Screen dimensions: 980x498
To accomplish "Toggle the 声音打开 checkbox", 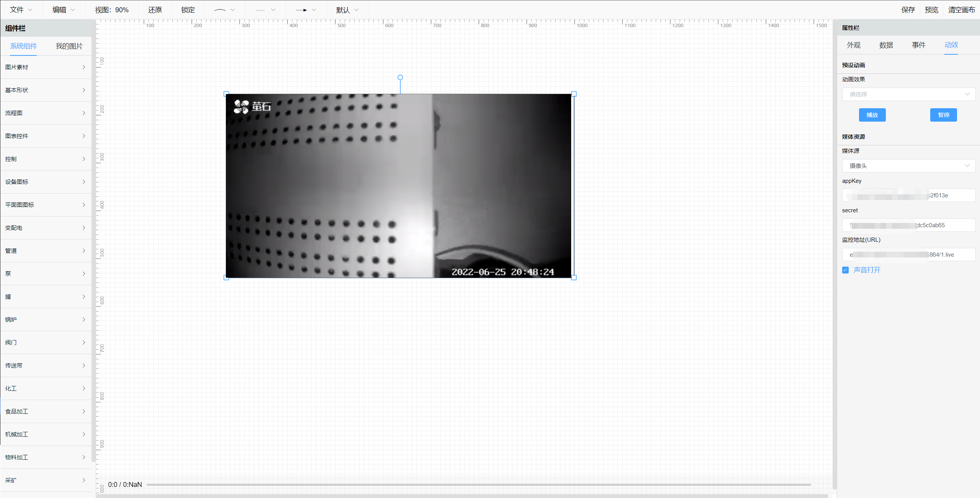I will 845,270.
